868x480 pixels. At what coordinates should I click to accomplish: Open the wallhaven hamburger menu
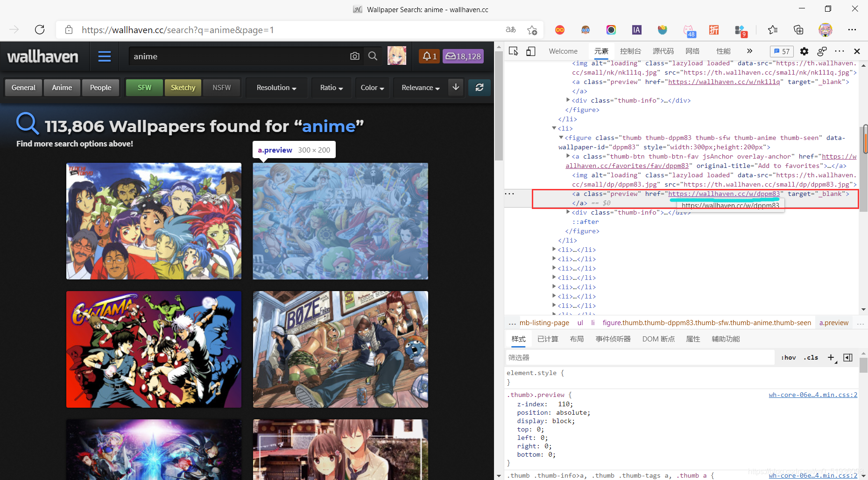(105, 56)
